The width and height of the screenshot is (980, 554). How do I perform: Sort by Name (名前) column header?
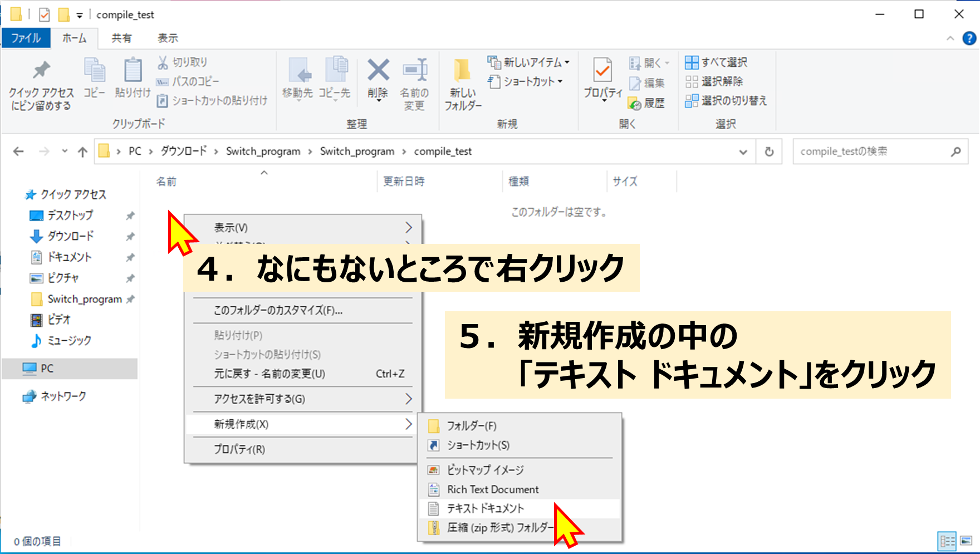166,182
